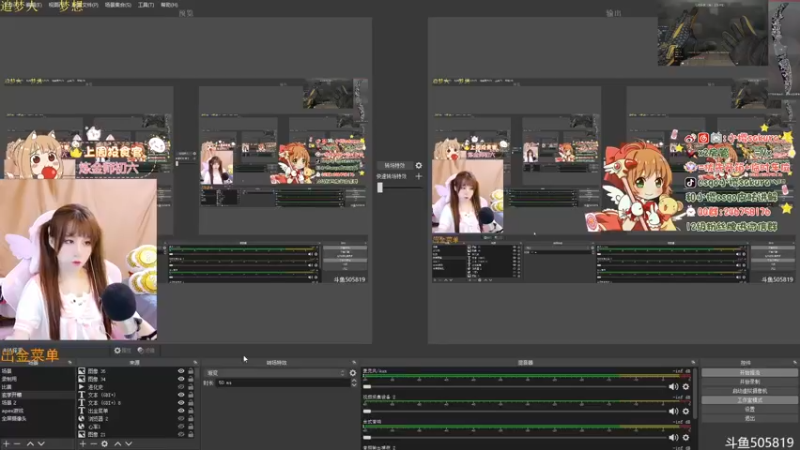Mute the 视频采集设备 2 speaker icon
The width and height of the screenshot is (800, 450).
point(673,411)
